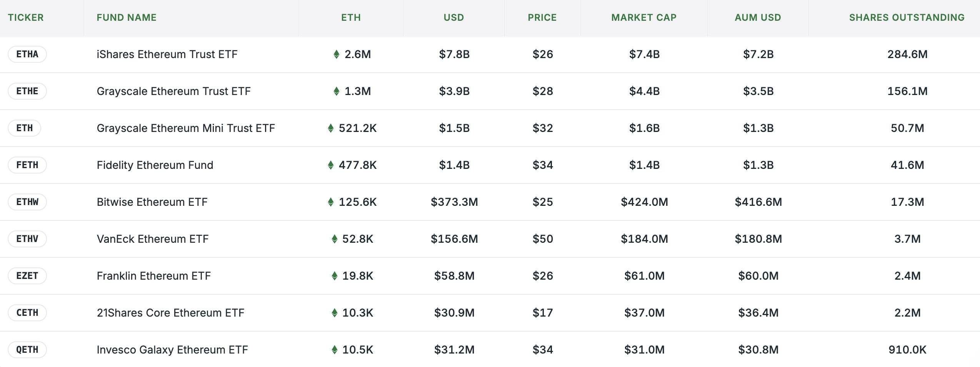
Task: Click the Ethereum icon beside 125.6K
Action: tap(331, 202)
